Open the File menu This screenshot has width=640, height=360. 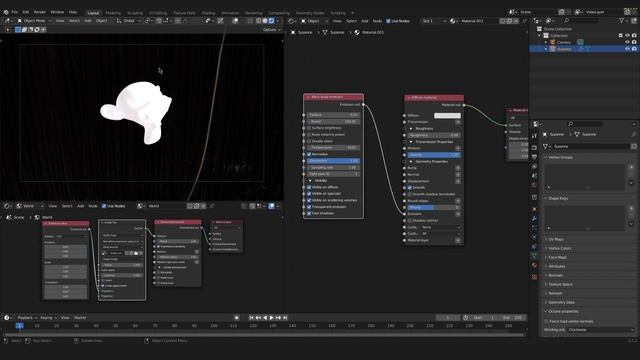tap(15, 12)
